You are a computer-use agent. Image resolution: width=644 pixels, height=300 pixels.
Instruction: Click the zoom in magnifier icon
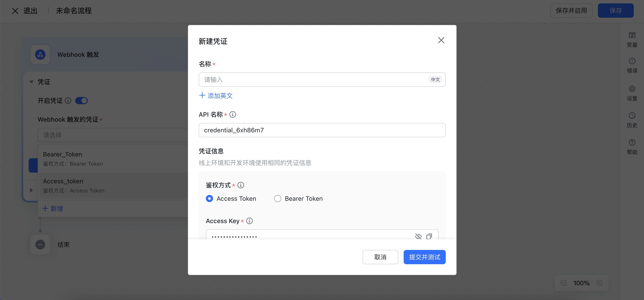pyautogui.click(x=599, y=283)
